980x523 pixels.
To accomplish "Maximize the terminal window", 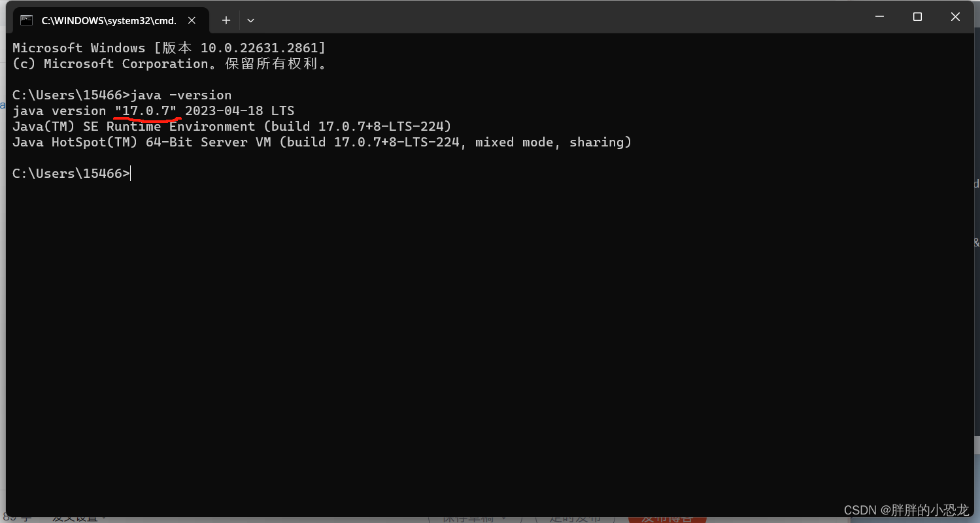I will tap(917, 17).
